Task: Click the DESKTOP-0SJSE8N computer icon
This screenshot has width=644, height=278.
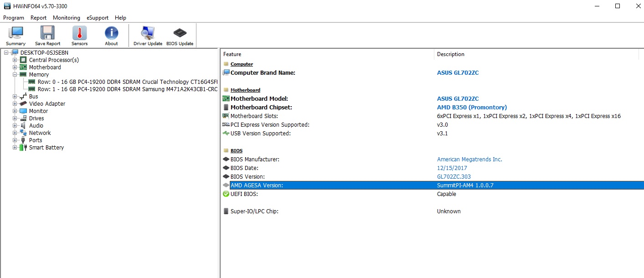Action: [x=15, y=52]
